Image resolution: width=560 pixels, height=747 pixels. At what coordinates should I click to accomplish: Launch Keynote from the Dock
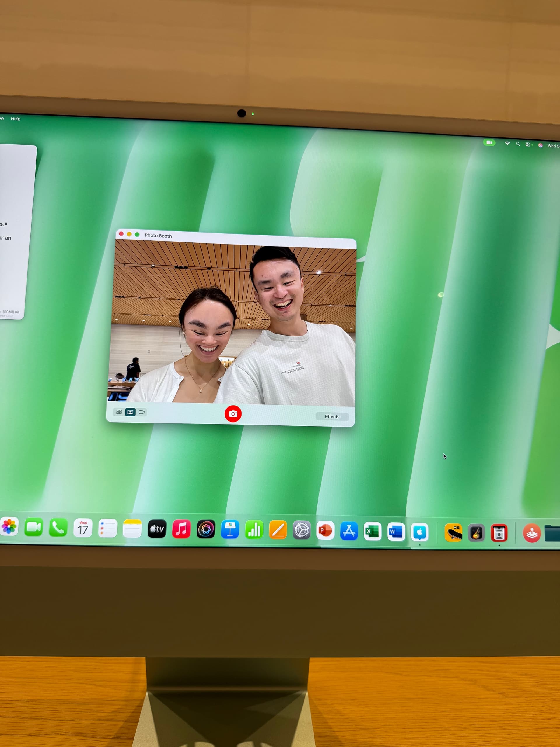pos(230,529)
